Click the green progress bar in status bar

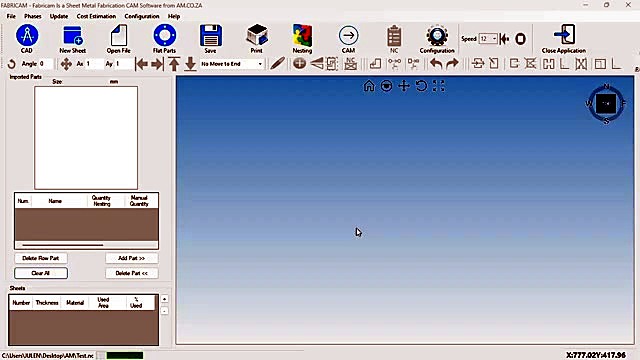click(125, 356)
